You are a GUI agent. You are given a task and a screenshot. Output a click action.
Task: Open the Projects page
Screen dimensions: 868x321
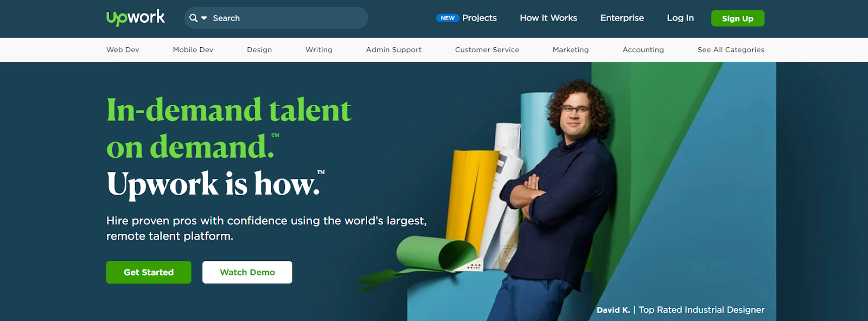[x=480, y=18]
